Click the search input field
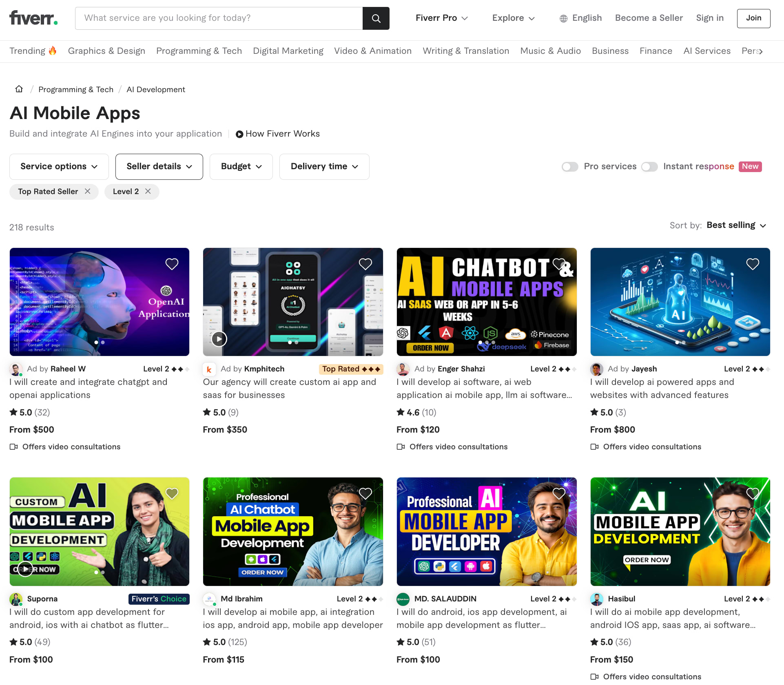The height and width of the screenshot is (685, 784). tap(219, 18)
